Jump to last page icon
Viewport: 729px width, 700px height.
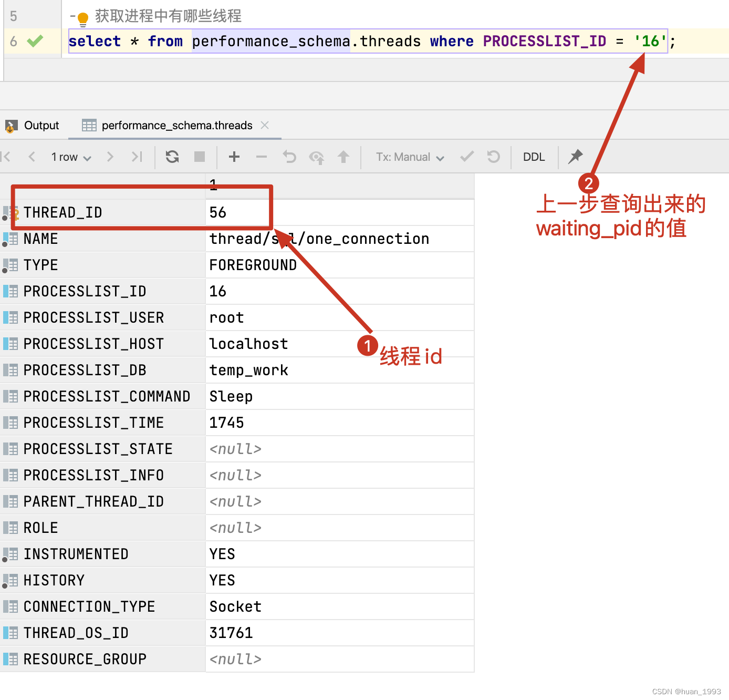point(137,157)
